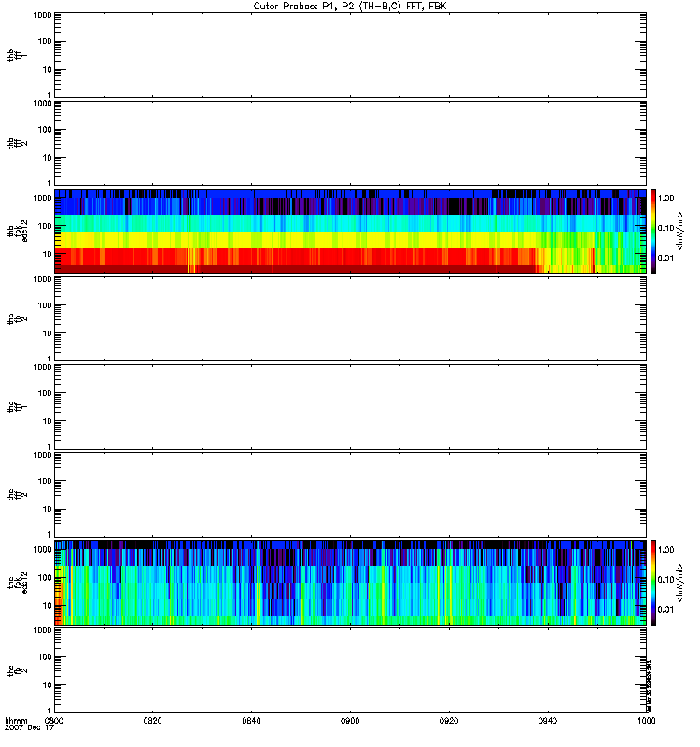Viewport: 700px width, 747px height.
Task: Click the thc fbk edc12 spectrogram panel
Action: point(350,583)
